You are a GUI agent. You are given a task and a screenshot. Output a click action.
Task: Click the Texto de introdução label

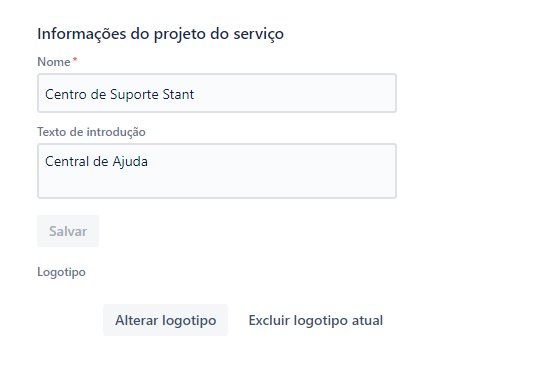point(91,132)
